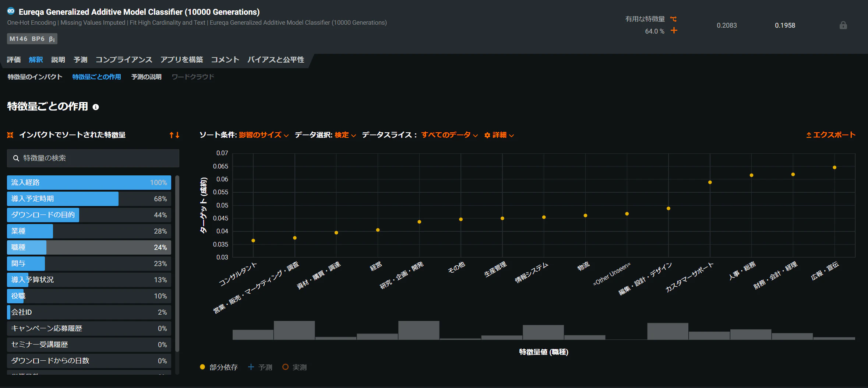This screenshot has width=868, height=388.
Task: Toggle the 予測 legend series
Action: coord(260,367)
